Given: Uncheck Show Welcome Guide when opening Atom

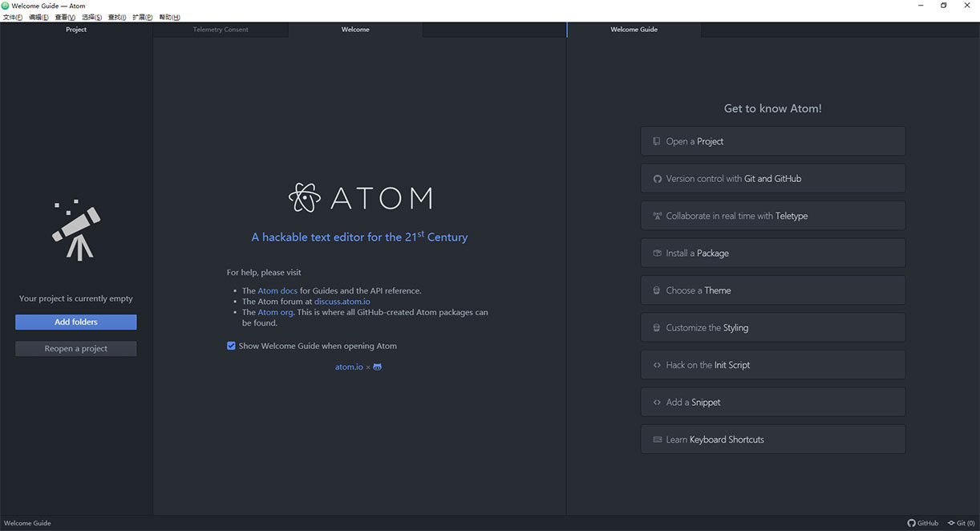Looking at the screenshot, I should pyautogui.click(x=231, y=346).
